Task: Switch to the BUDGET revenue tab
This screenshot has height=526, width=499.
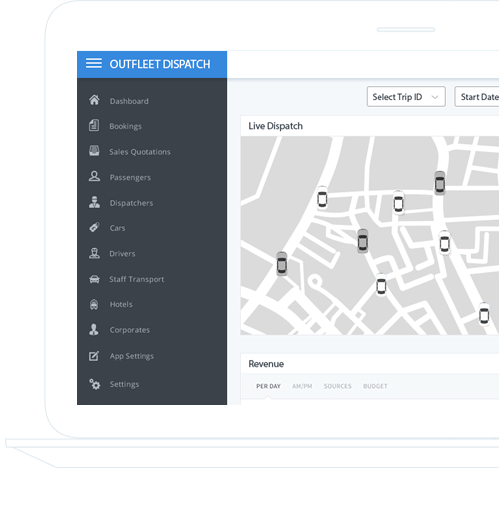Action: coord(375,386)
